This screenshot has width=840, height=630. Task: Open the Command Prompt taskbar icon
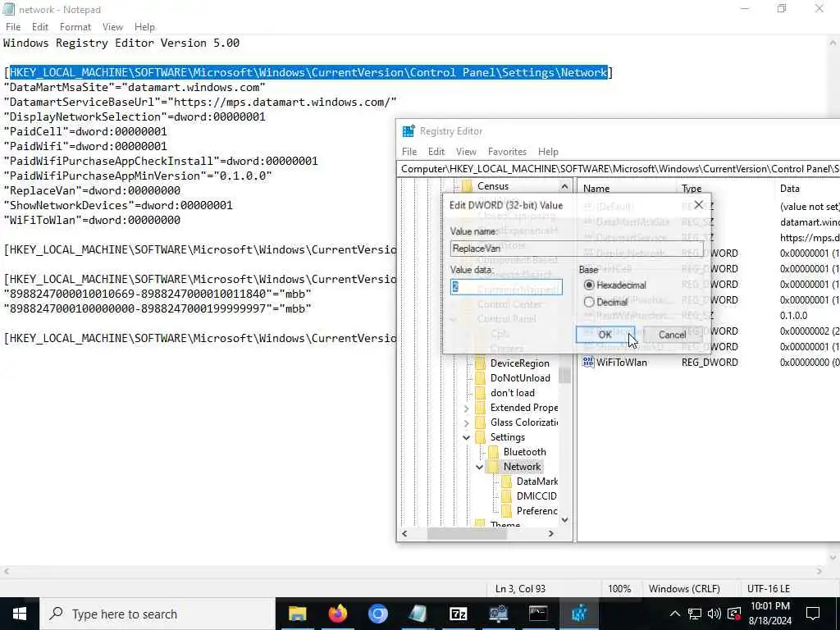[x=538, y=614]
